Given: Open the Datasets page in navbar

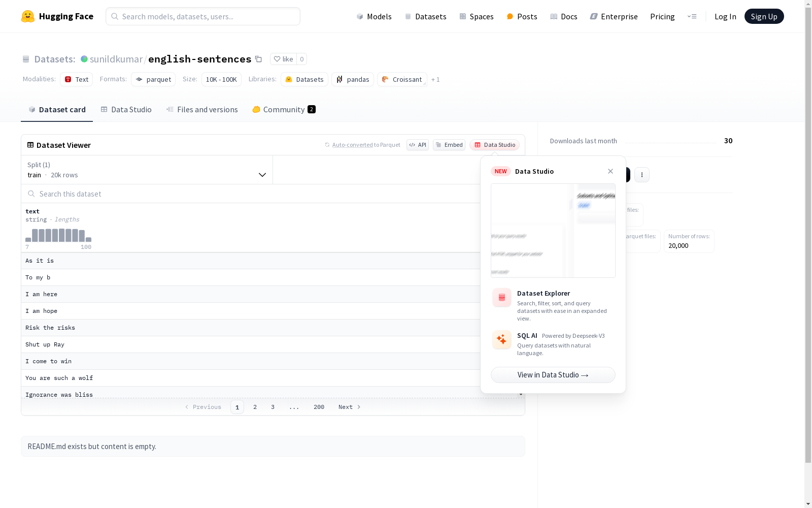Looking at the screenshot, I should 425,16.
